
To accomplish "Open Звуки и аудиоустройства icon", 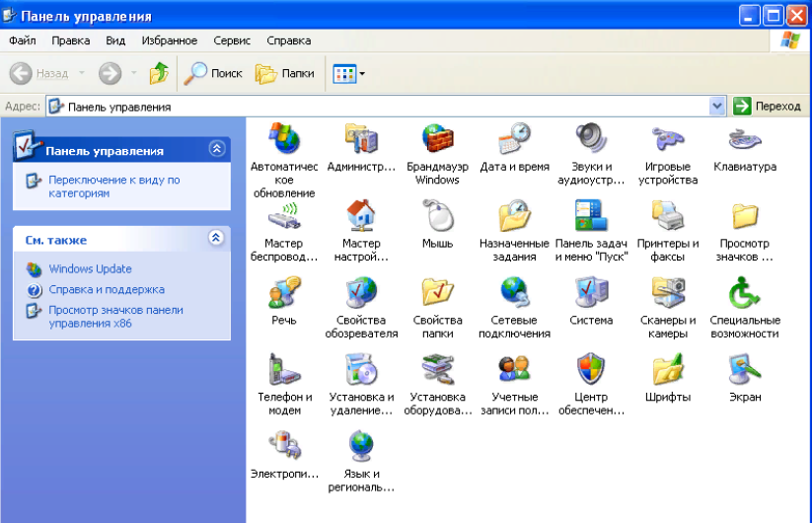I will tap(591, 139).
